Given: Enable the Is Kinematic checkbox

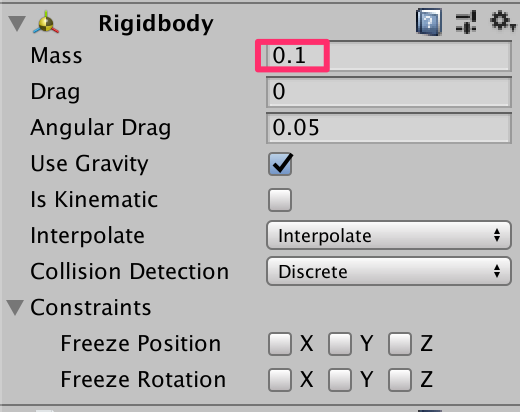Looking at the screenshot, I should pyautogui.click(x=280, y=200).
